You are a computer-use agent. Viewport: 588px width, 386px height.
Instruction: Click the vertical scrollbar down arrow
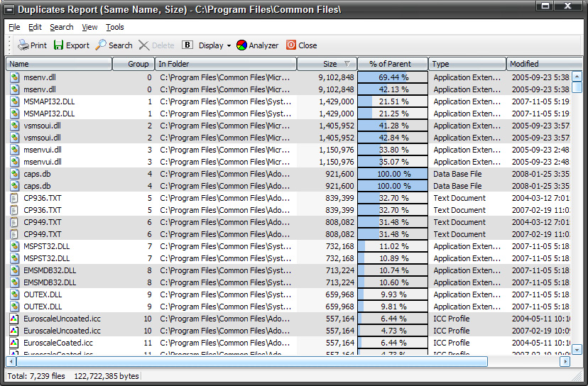point(577,350)
